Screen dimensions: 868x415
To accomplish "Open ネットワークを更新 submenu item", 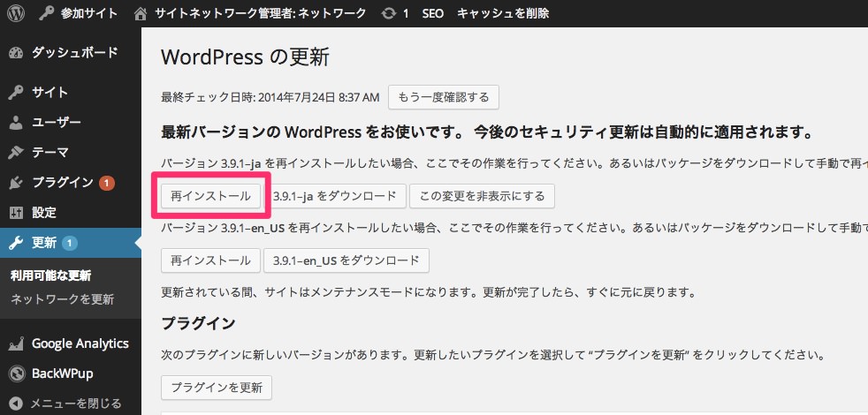I will coord(63,299).
